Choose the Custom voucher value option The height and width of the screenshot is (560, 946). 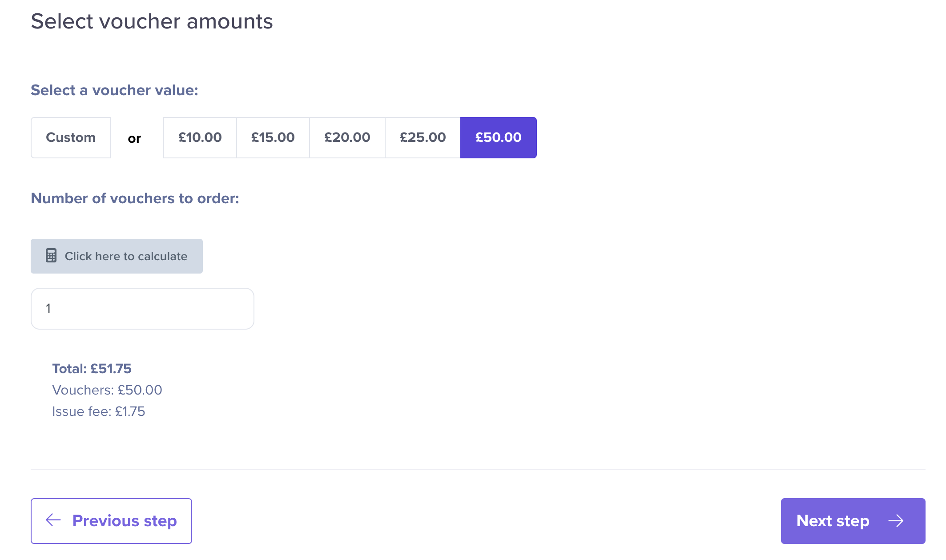(x=71, y=137)
